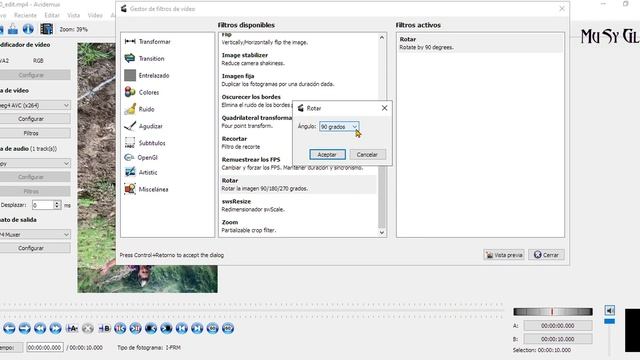Click the Desplazar value field
This screenshot has width=640, height=360.
[x=43, y=205]
